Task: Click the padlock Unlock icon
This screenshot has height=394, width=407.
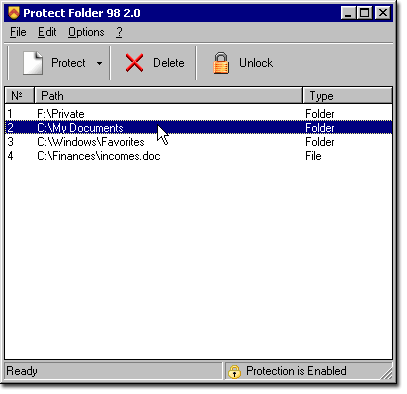Action: (x=221, y=63)
